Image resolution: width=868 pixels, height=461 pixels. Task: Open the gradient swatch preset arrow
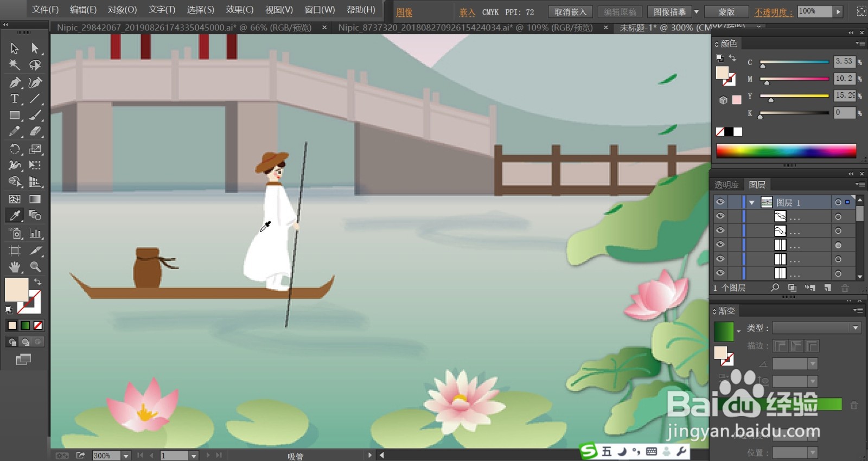click(x=738, y=331)
